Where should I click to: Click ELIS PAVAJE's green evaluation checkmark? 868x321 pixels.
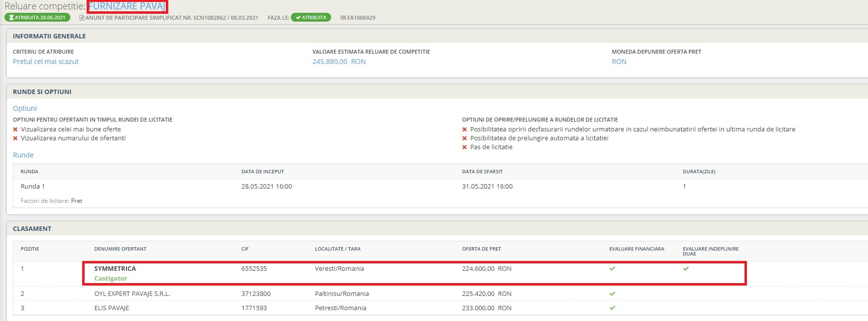612,308
